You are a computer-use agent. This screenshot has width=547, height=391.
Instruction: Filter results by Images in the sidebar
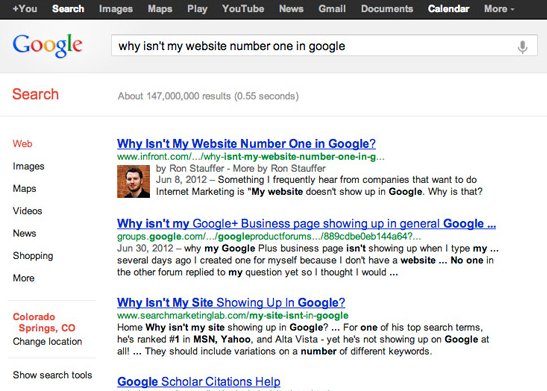[29, 166]
